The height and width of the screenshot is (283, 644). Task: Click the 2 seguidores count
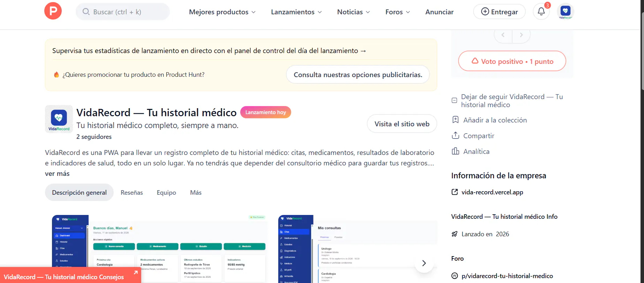tap(94, 137)
